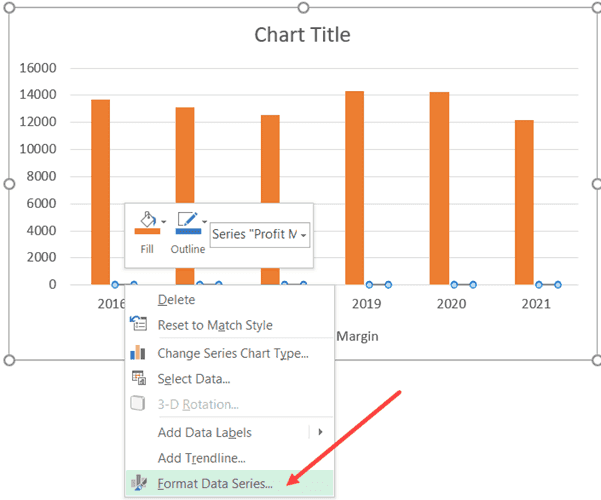The height and width of the screenshot is (500, 601).
Task: Click the Reset to Match Style icon
Action: 139,325
